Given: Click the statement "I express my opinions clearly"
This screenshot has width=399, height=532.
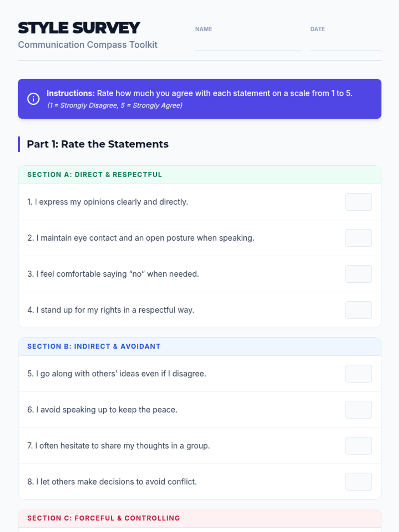Looking at the screenshot, I should pyautogui.click(x=108, y=202).
